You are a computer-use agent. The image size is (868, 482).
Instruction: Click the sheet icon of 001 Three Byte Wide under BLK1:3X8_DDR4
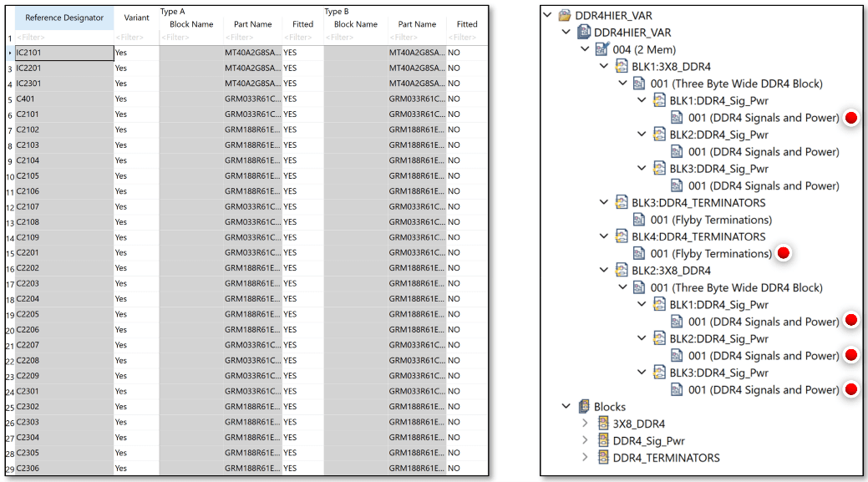(x=639, y=84)
